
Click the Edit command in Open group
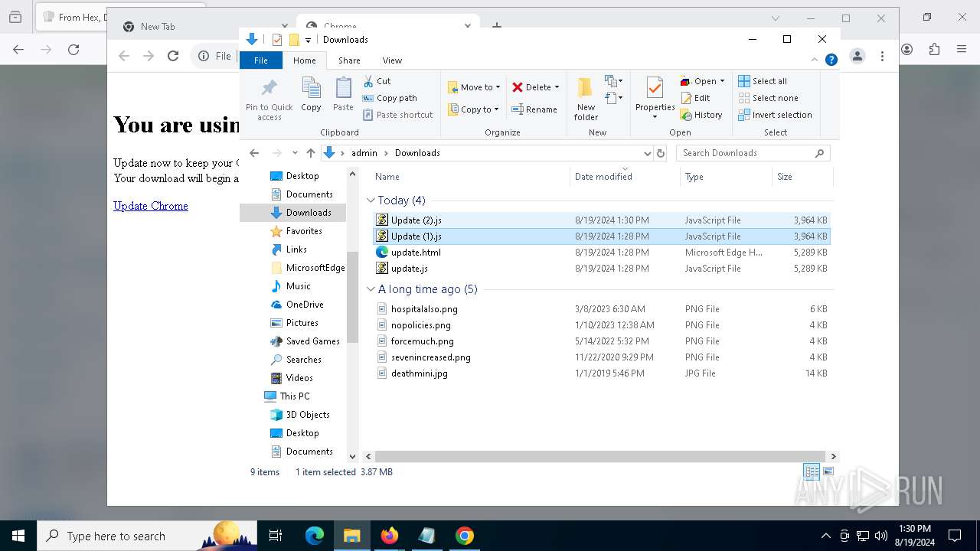695,98
